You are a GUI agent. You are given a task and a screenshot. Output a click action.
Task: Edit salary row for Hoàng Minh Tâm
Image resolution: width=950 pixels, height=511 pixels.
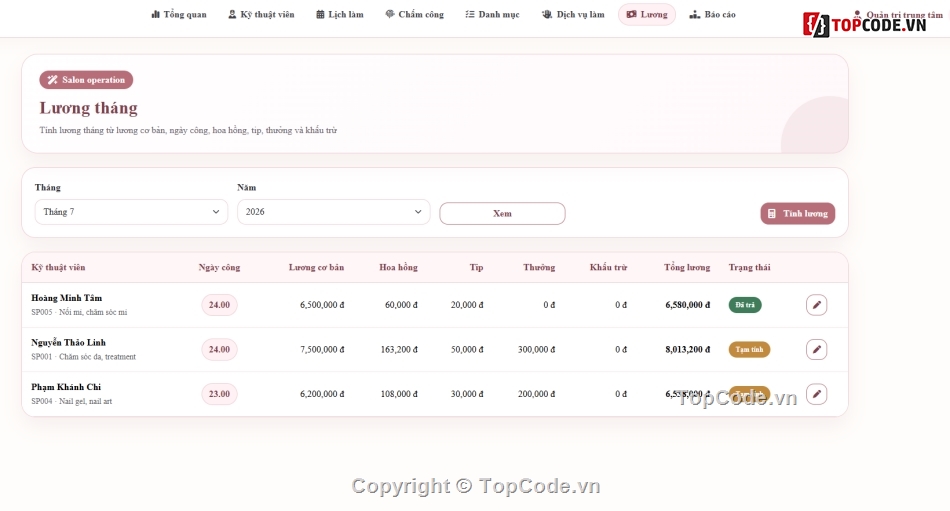click(816, 305)
